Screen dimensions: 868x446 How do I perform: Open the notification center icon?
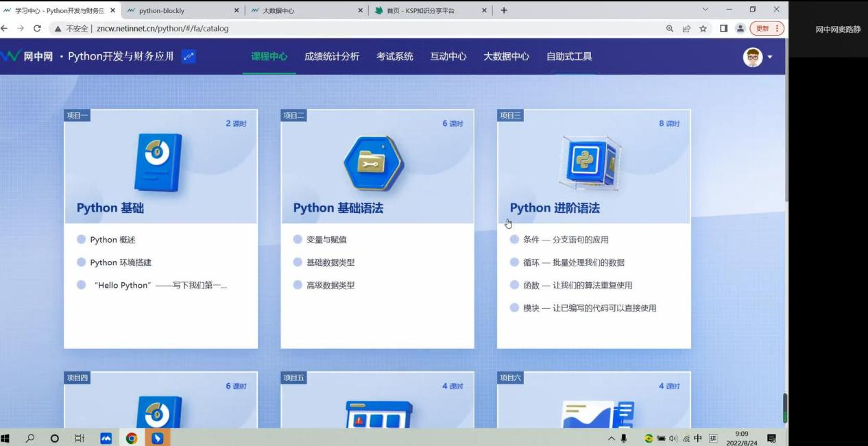click(x=771, y=438)
